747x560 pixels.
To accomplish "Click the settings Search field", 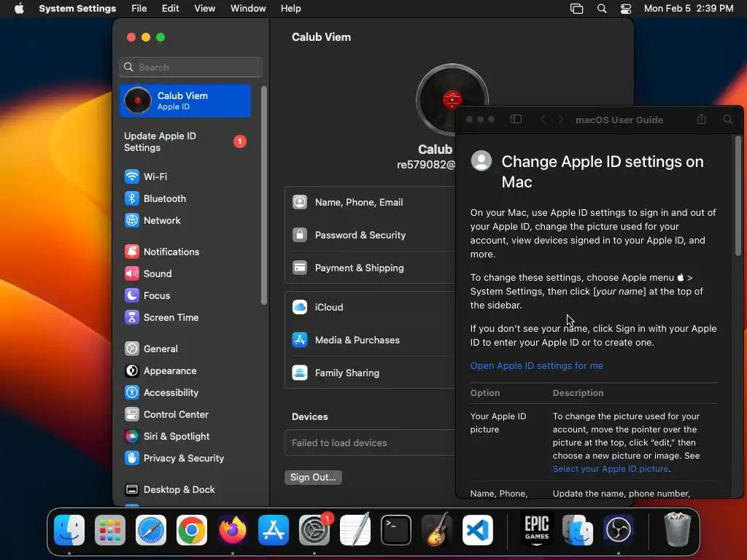I will pos(190,67).
